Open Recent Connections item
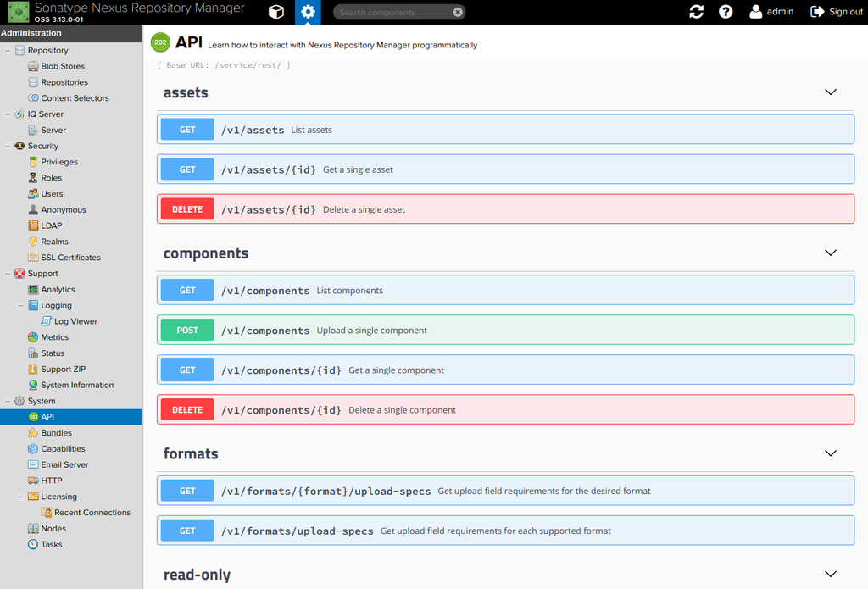 92,513
